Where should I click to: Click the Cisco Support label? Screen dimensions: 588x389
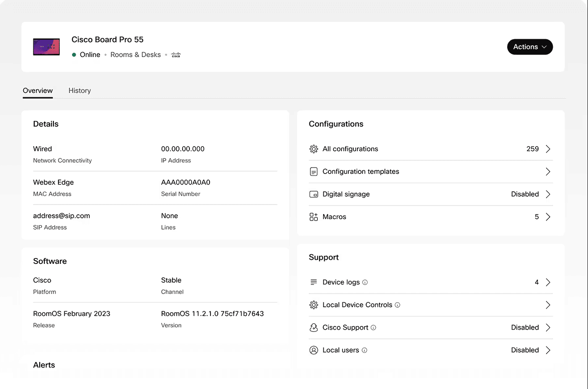click(x=346, y=327)
